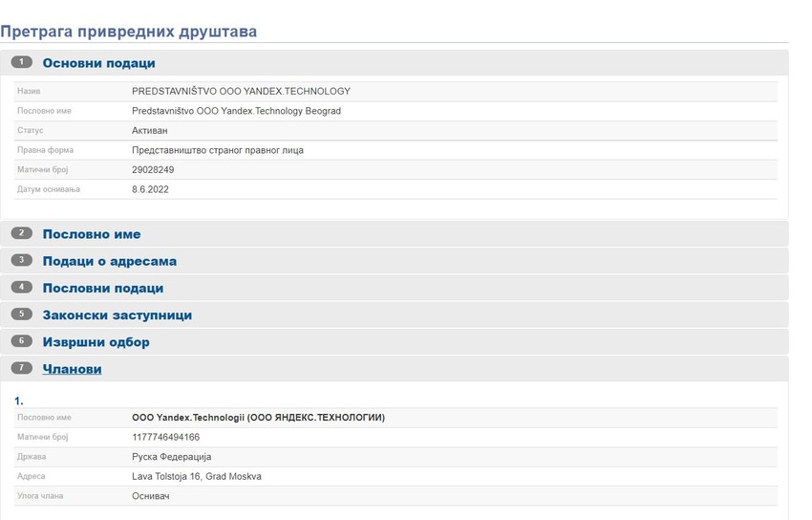
Task: Click the company name PREDSTAVNIŠTVO OOO YANDEX.TECHNOLOGY
Action: [241, 92]
